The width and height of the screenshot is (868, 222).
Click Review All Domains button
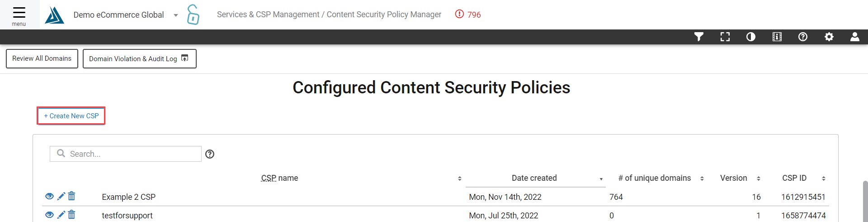(42, 58)
